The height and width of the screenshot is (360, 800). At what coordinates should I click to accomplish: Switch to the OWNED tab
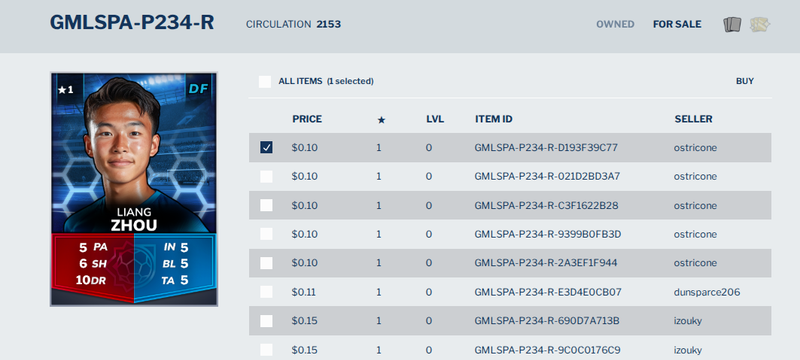(615, 24)
